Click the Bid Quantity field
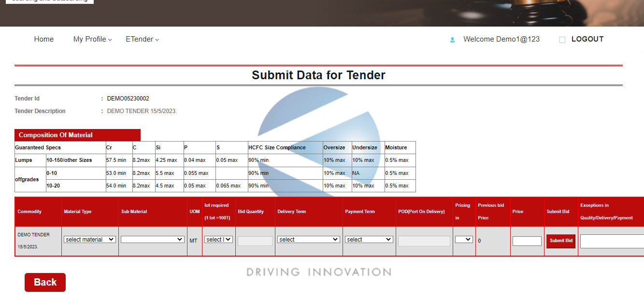This screenshot has height=302, width=644. click(x=255, y=241)
